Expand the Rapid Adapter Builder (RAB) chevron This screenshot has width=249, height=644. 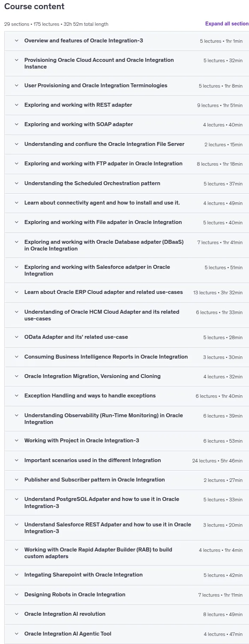pyautogui.click(x=16, y=550)
